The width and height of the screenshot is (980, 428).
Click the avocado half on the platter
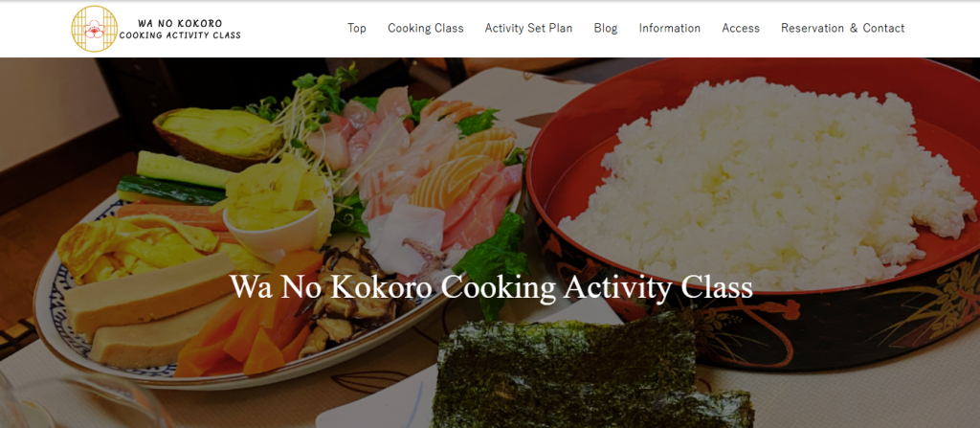(x=217, y=136)
